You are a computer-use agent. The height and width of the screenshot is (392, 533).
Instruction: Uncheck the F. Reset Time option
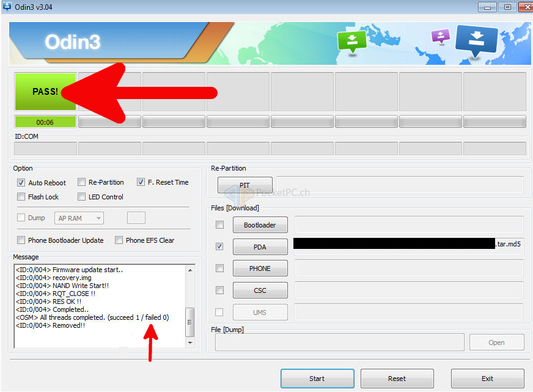141,182
